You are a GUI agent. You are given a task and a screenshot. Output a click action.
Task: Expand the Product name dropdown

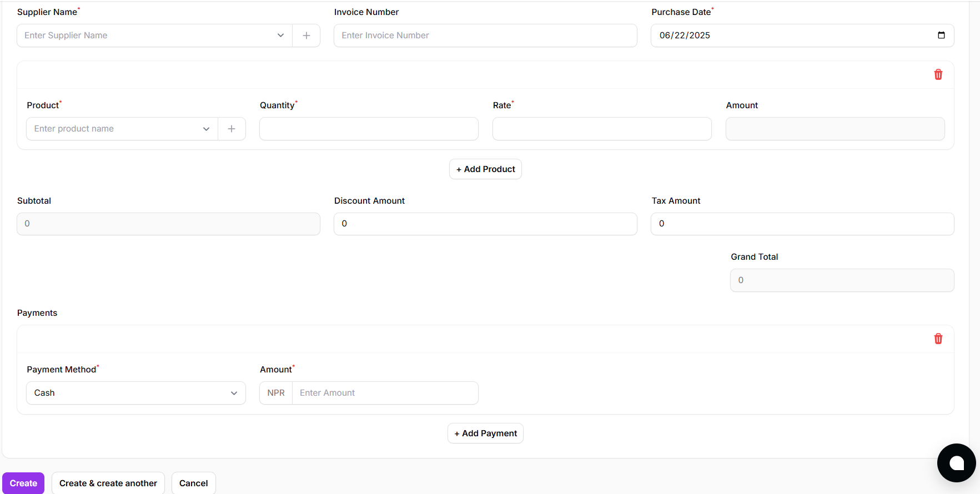[x=206, y=129]
